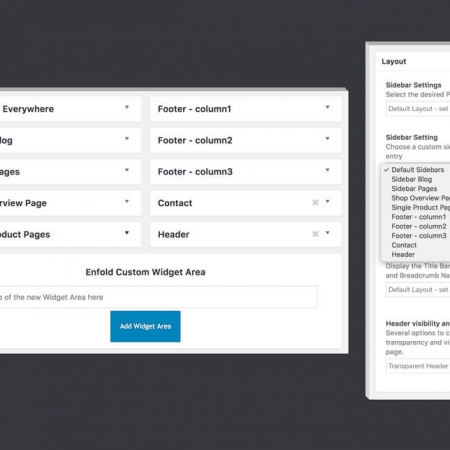Expand the Overview Page widget area arrow
Screen dimensions: 450x450
(127, 201)
